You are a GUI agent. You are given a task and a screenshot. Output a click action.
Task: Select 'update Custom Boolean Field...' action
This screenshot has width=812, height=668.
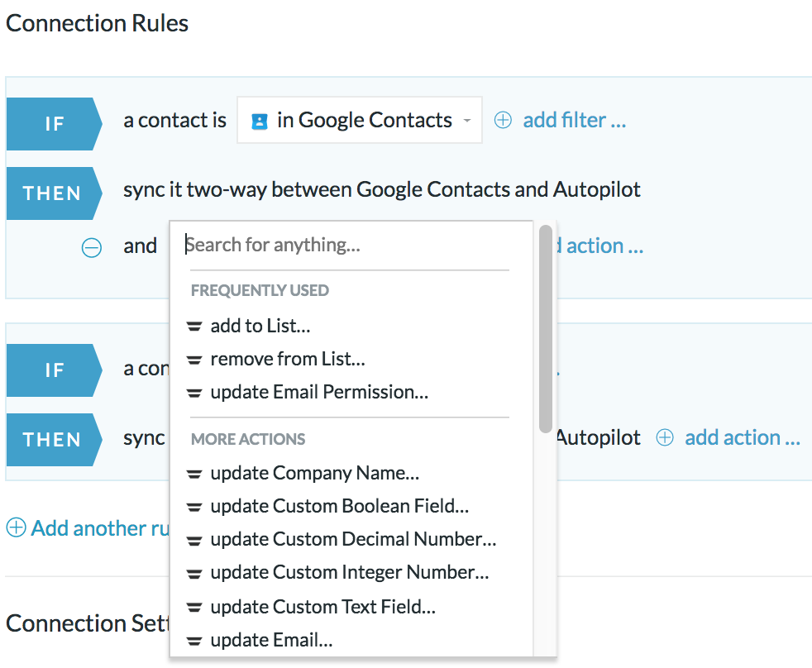coord(339,506)
